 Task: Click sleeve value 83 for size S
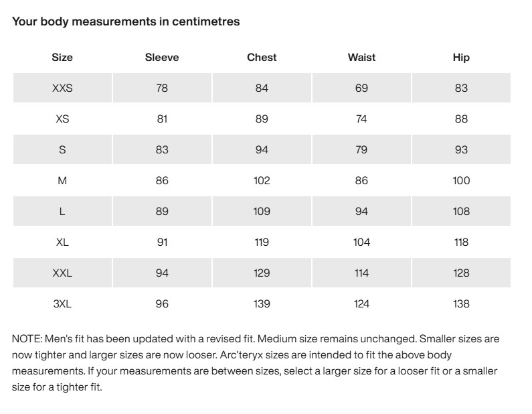(162, 149)
